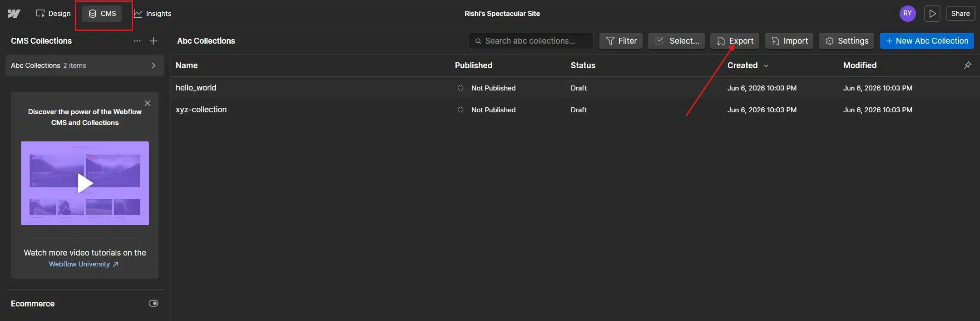Click Draft status of xyz-collection
Screen dimensions: 980x321
pos(579,110)
